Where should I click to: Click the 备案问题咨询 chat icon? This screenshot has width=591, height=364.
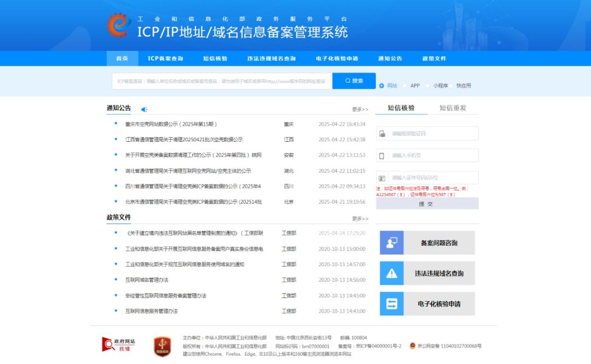tap(392, 243)
